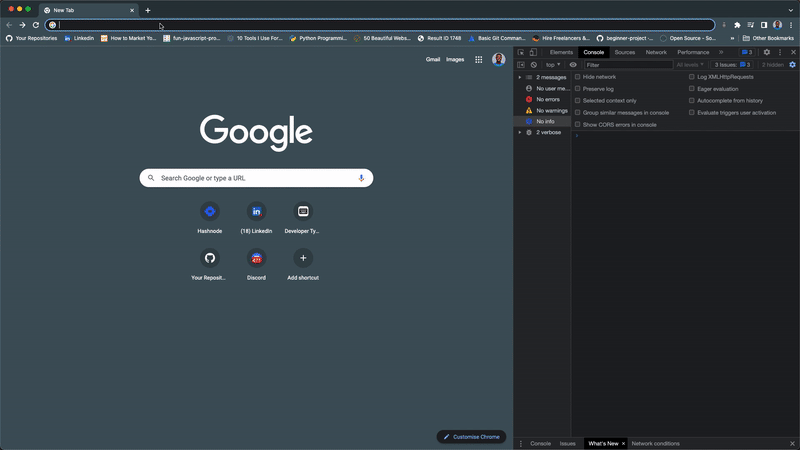Click the Customise Chrome button
This screenshot has width=800, height=450.
(x=471, y=437)
